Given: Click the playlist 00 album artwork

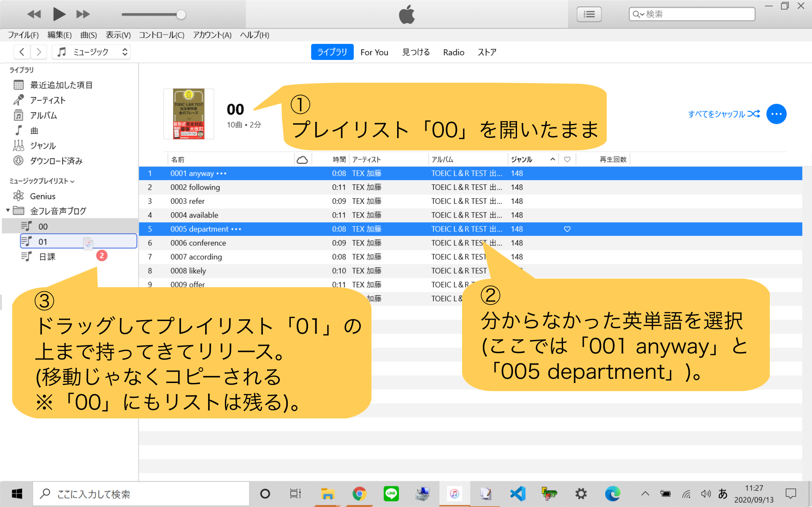Looking at the screenshot, I should click(189, 114).
